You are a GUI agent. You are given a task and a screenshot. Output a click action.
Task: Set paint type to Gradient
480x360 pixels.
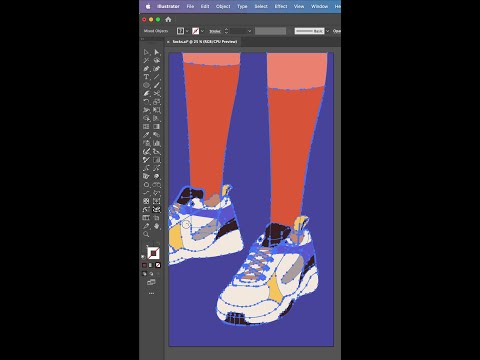pyautogui.click(x=151, y=265)
